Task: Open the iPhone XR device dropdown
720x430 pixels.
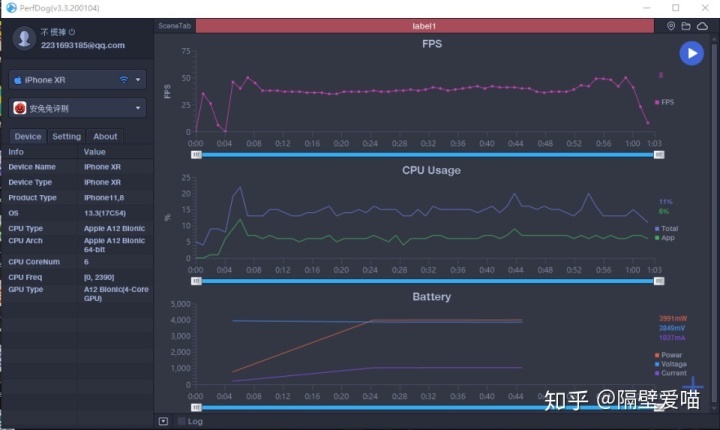Action: click(x=78, y=80)
